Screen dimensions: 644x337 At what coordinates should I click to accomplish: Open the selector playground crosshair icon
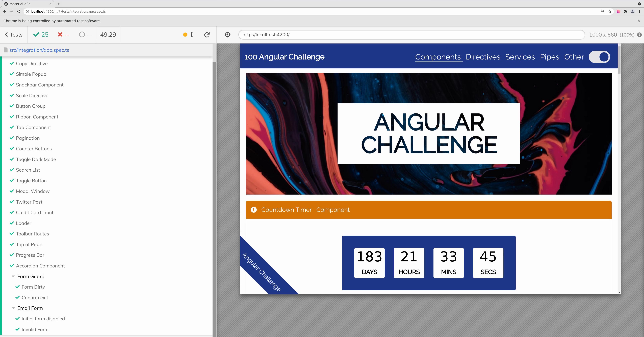(227, 35)
